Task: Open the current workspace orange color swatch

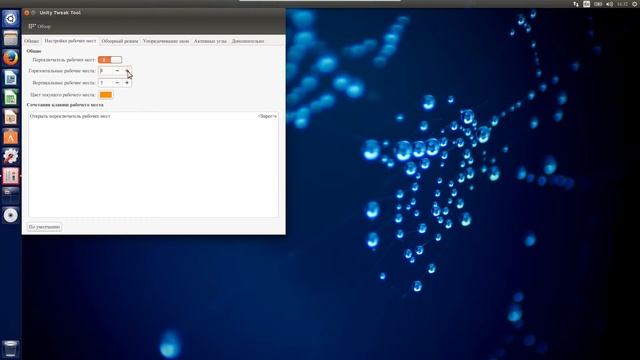Action: click(106, 95)
